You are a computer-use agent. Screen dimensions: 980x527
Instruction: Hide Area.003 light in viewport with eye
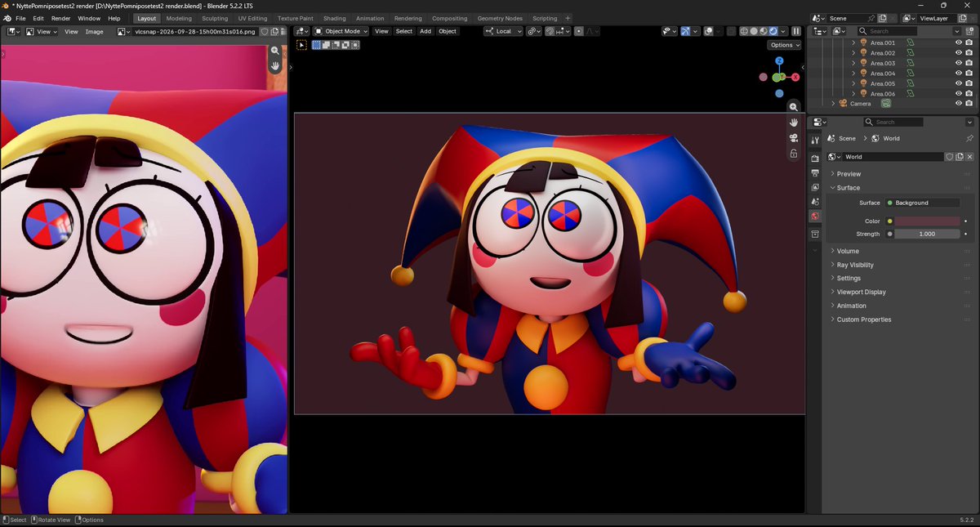[959, 63]
